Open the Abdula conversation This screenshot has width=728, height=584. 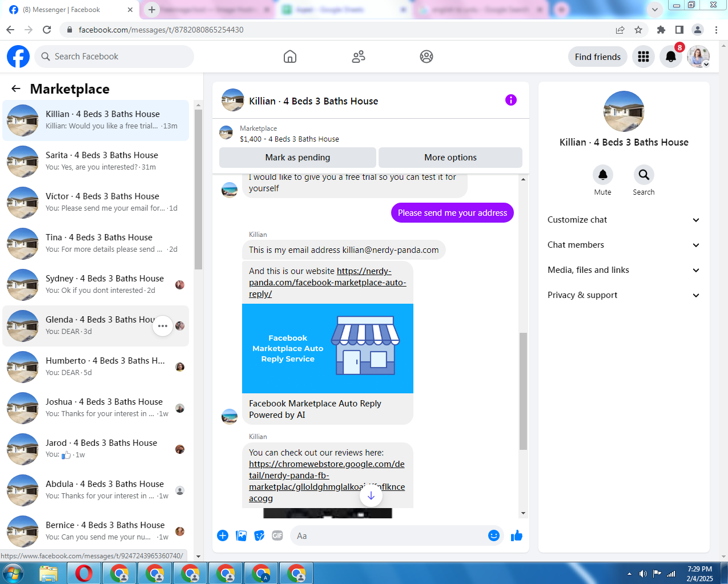[96, 490]
